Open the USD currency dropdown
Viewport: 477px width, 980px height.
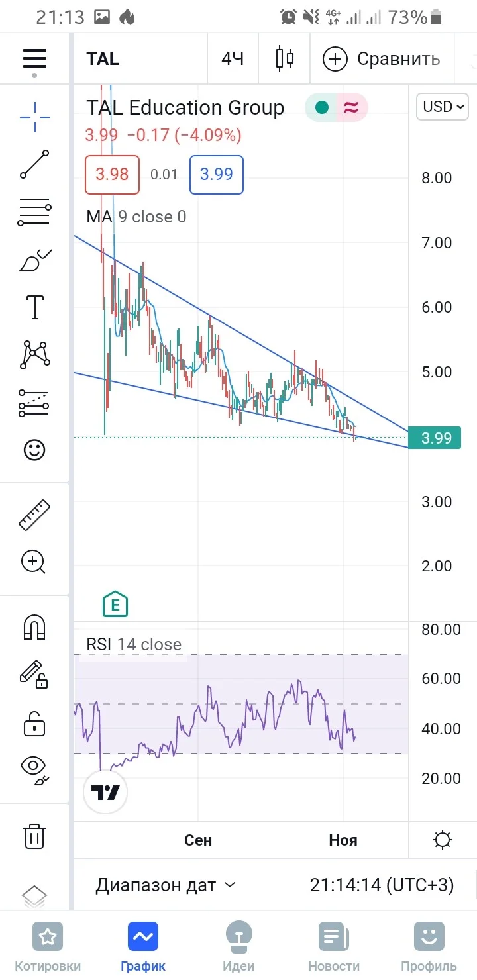pos(442,106)
